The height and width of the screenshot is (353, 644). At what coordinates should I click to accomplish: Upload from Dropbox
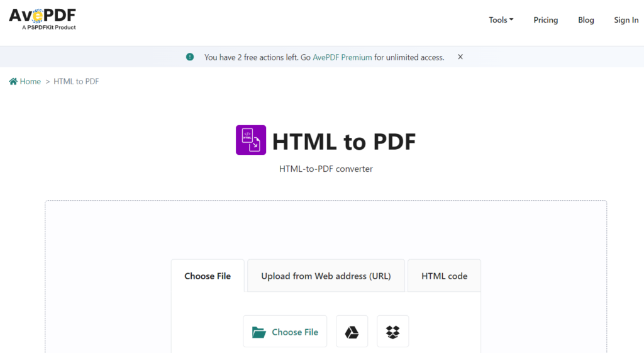click(x=393, y=332)
